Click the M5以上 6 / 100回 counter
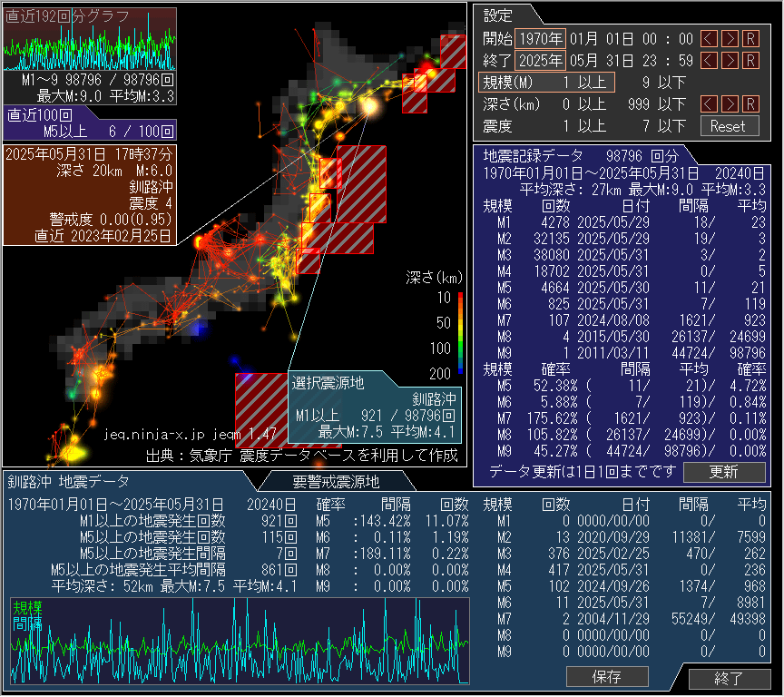Screen dimensions: 784x697 pyautogui.click(x=109, y=132)
